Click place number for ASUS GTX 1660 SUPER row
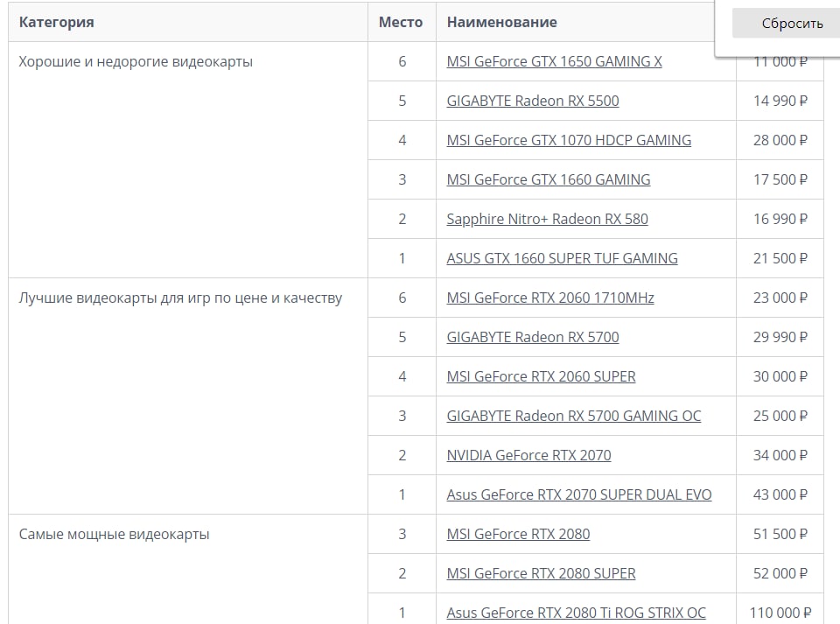This screenshot has width=840, height=624. coord(402,258)
